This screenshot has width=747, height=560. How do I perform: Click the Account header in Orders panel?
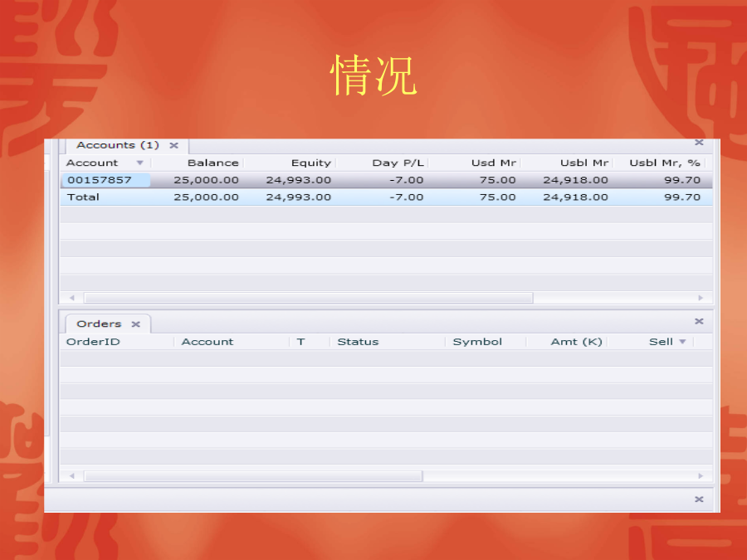[x=207, y=342]
